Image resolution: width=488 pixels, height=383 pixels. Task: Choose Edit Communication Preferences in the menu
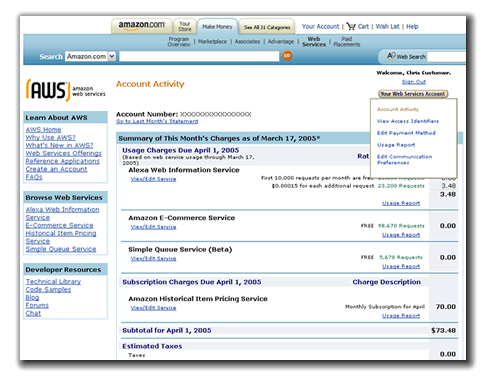pyautogui.click(x=404, y=160)
